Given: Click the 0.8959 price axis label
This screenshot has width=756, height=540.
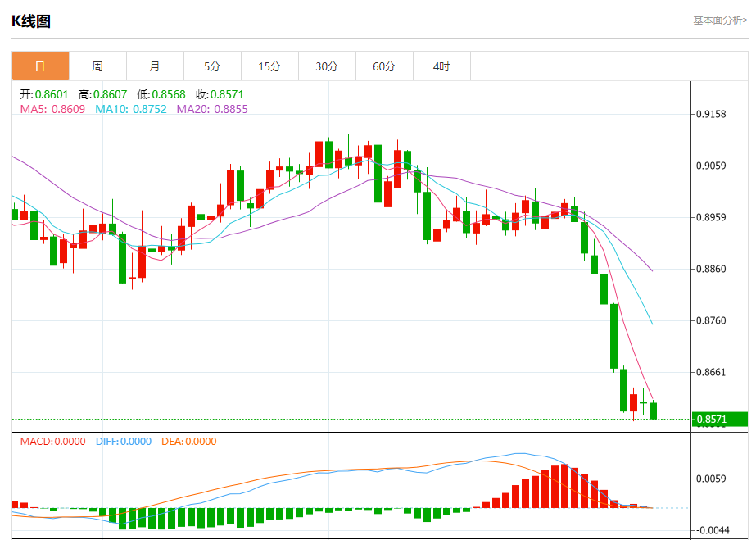Looking at the screenshot, I should [711, 217].
